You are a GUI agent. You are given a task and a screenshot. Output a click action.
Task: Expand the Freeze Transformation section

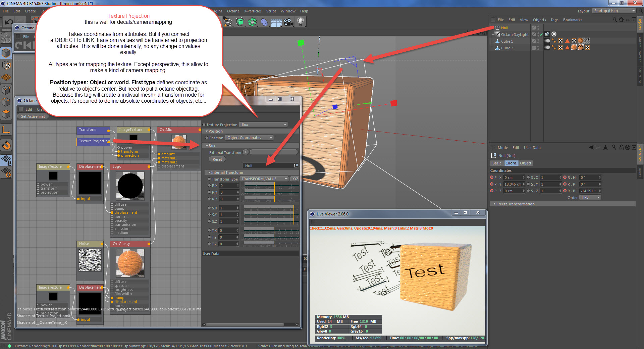point(515,204)
